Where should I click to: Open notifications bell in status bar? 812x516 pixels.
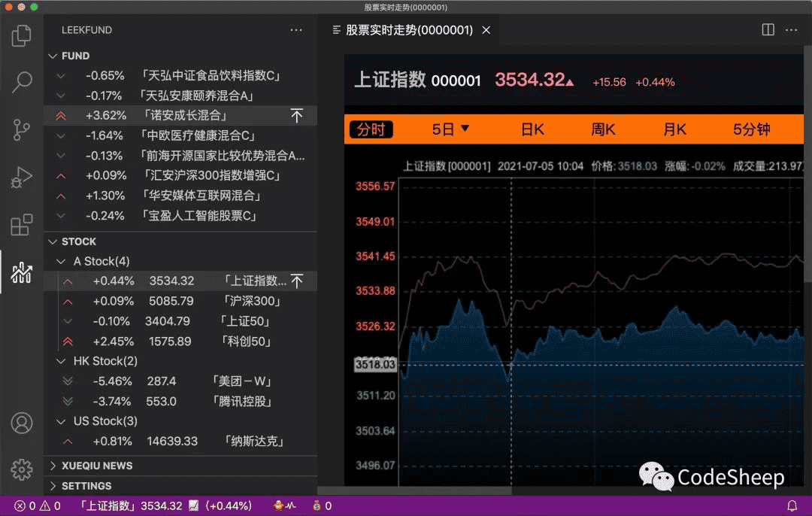(x=792, y=505)
